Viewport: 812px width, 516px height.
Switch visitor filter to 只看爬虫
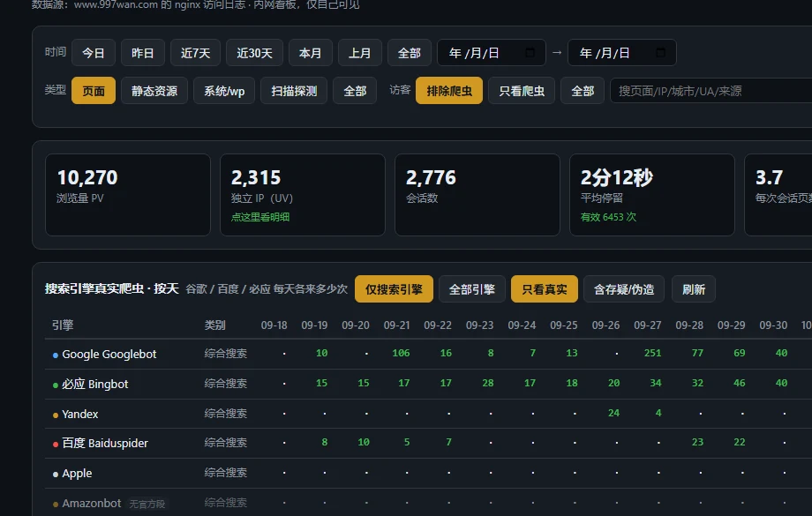click(x=522, y=91)
